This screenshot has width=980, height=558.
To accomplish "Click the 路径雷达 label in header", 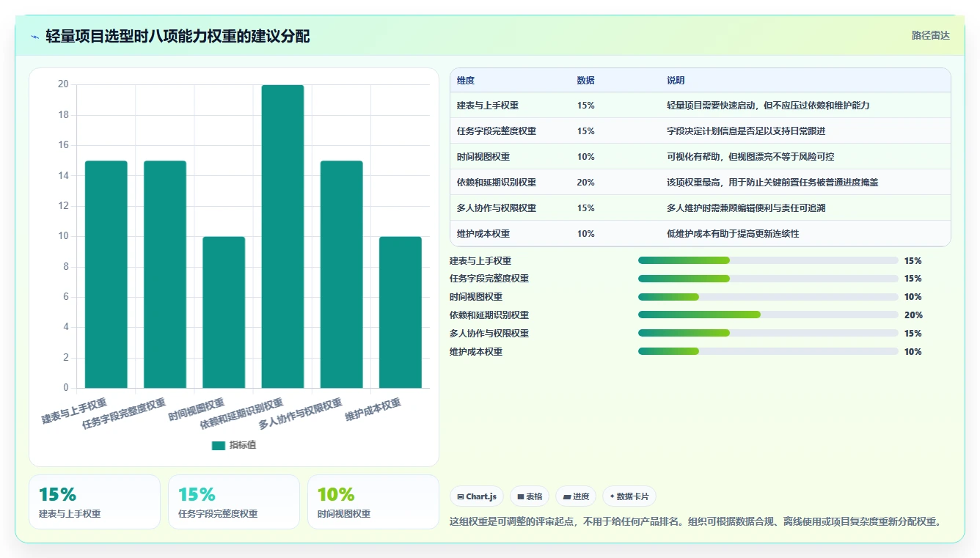I will [930, 35].
